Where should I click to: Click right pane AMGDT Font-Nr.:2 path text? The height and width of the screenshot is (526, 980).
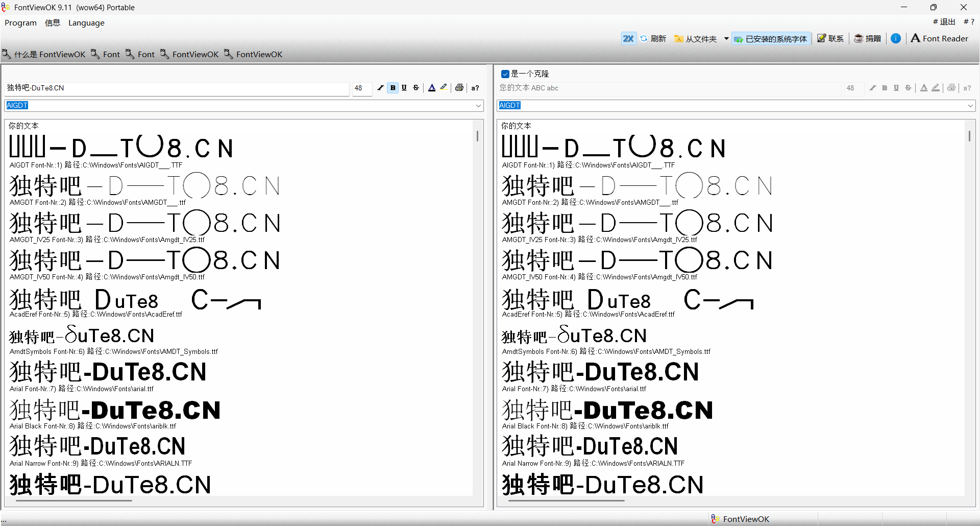click(x=590, y=202)
